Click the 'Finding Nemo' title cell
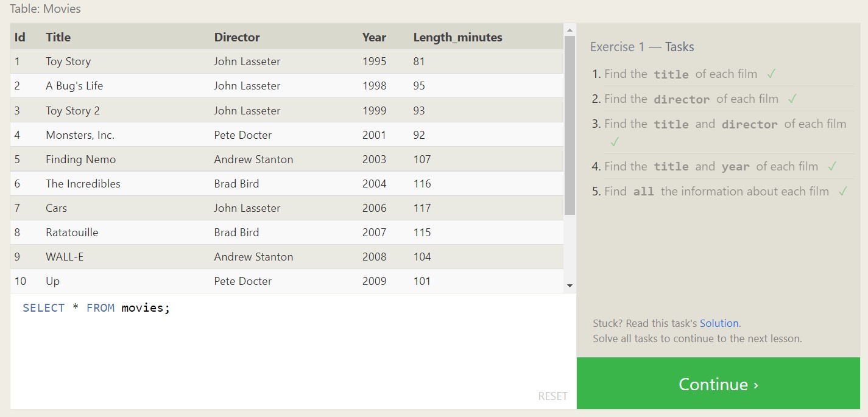The width and height of the screenshot is (868, 417). 80,159
